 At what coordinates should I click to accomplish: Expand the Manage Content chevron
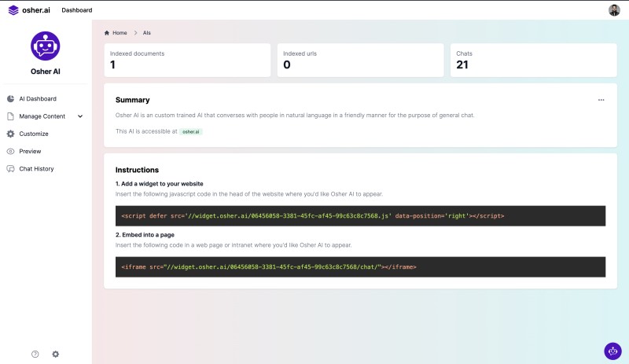click(x=80, y=116)
